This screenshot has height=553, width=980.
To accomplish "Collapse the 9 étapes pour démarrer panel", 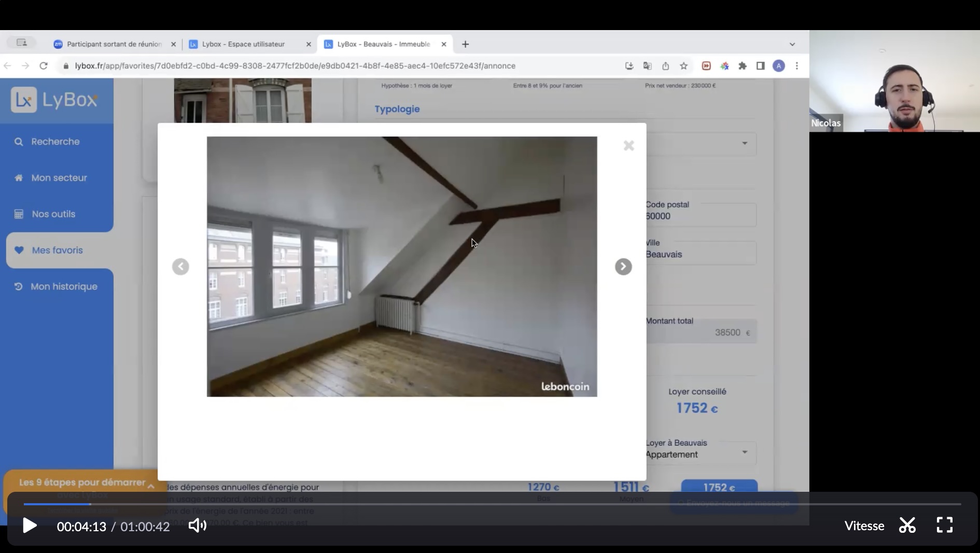I will click(151, 486).
